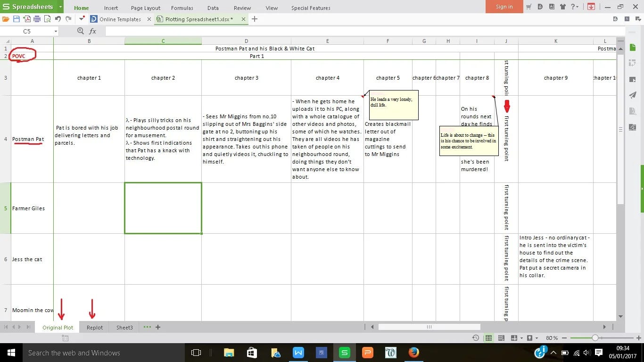
Task: Select the Jess the cat cell
Action: pos(32,259)
